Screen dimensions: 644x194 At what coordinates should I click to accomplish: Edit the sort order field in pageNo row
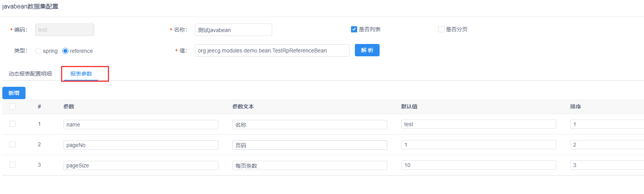tap(607, 145)
